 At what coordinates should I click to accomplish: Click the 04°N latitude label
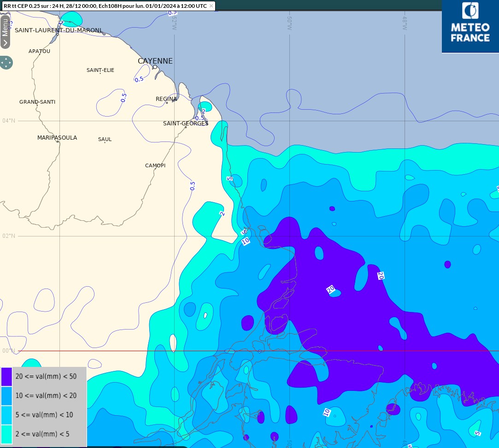click(9, 121)
